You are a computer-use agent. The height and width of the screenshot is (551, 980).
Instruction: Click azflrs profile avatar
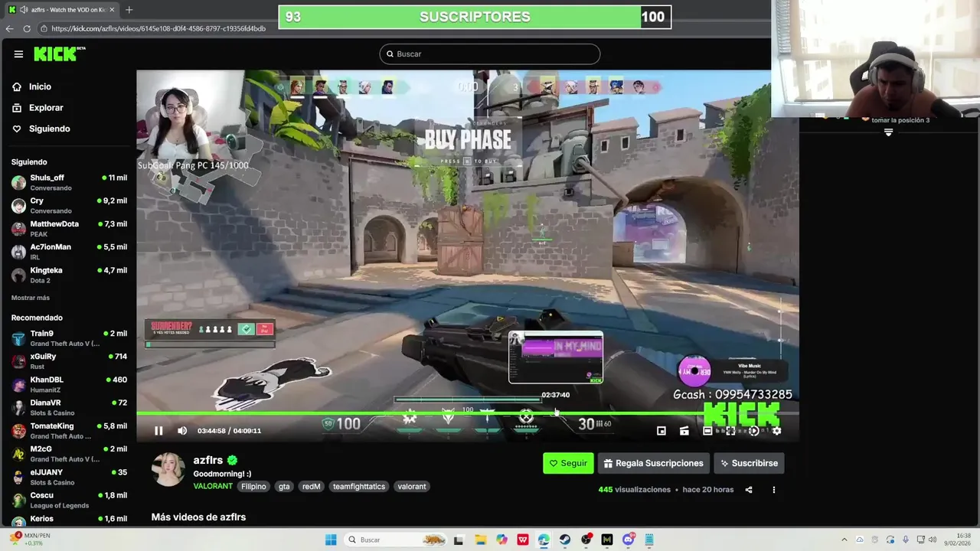pos(168,469)
